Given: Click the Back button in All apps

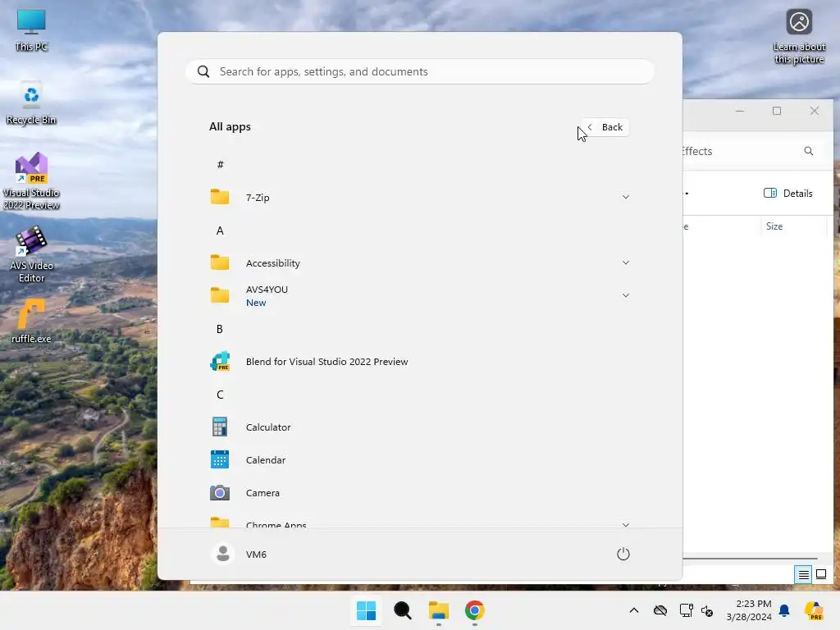Looking at the screenshot, I should pos(605,127).
